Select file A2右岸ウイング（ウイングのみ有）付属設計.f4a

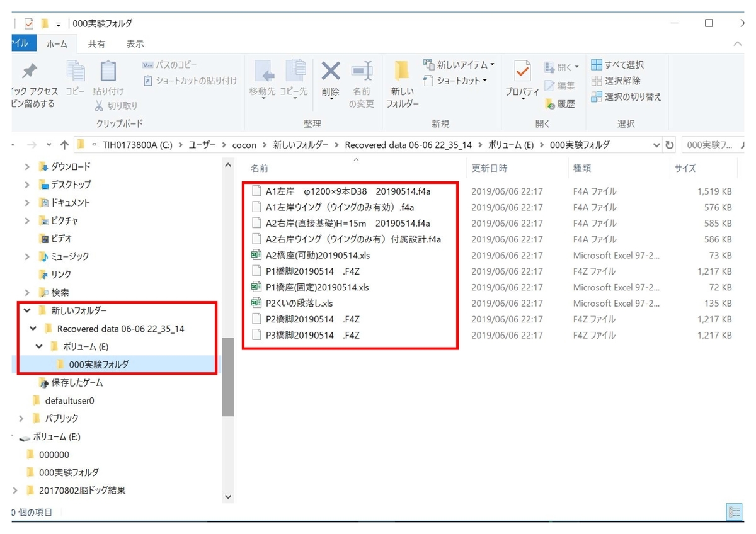(353, 239)
